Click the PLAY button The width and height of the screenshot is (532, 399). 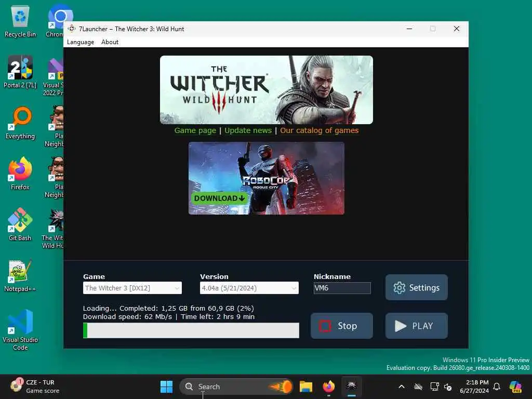coord(416,326)
